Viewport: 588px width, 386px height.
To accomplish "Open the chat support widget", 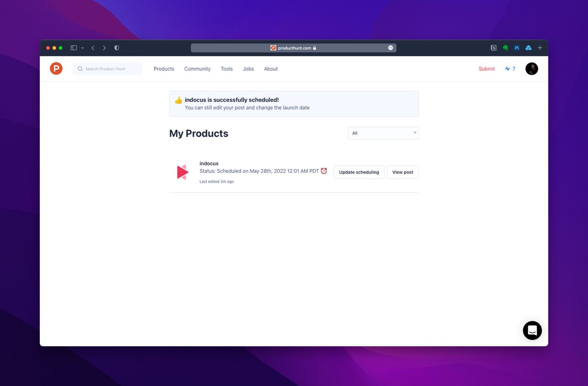I will [532, 331].
